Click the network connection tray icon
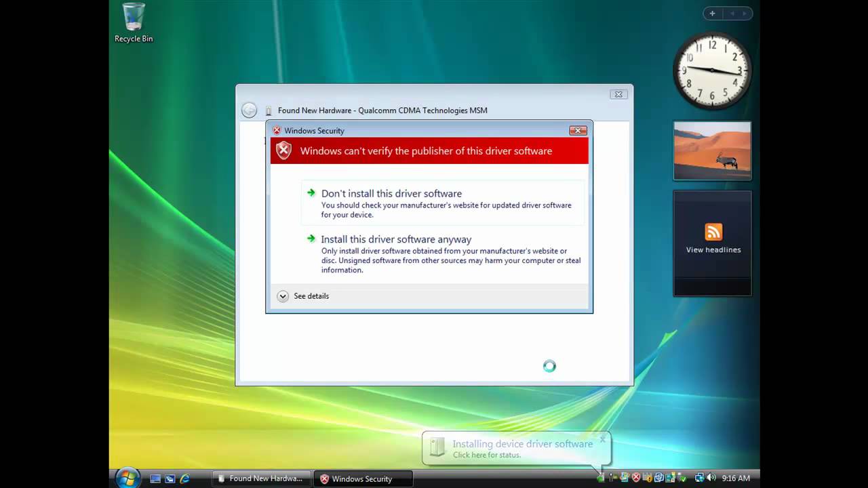Screen dimensions: 868x488 click(700, 477)
